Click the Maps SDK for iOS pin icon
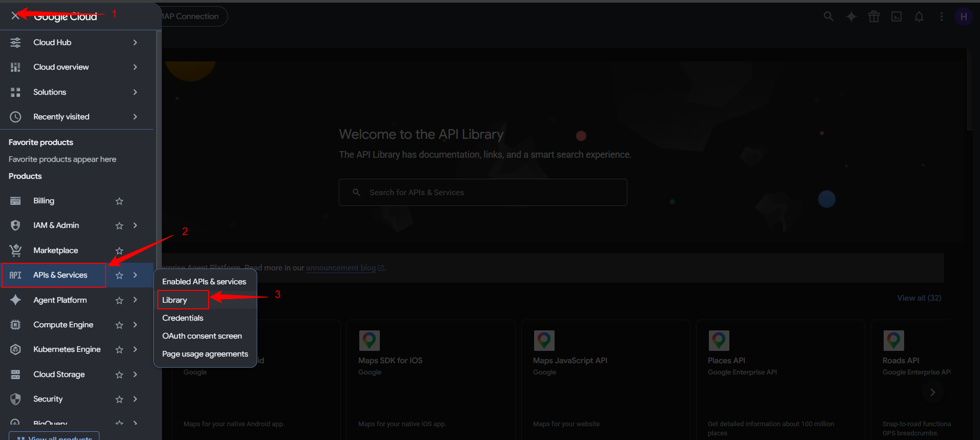The image size is (980, 440). [x=369, y=340]
